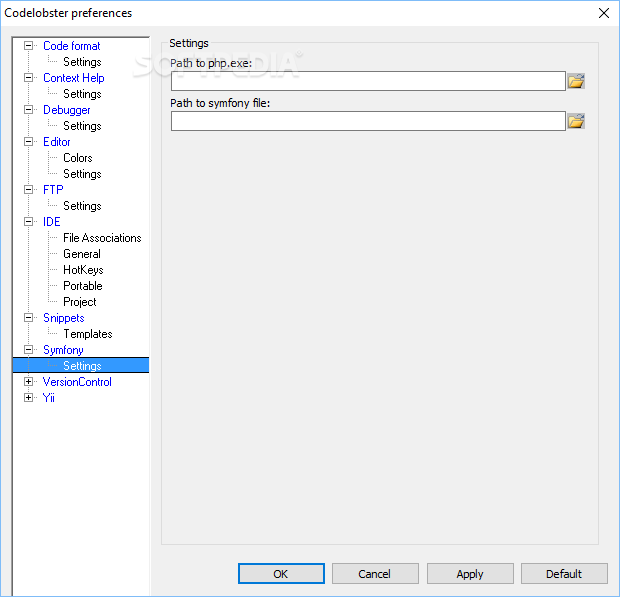The width and height of the screenshot is (620, 597).
Task: Select the Context Help category
Action: point(74,78)
